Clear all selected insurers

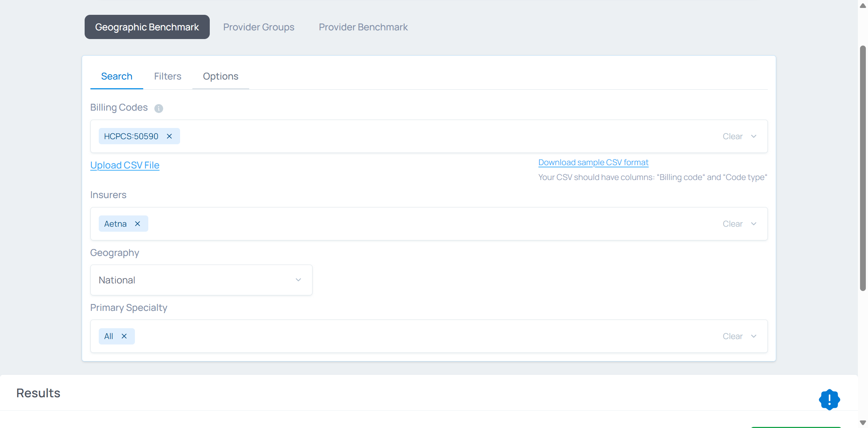coord(732,224)
